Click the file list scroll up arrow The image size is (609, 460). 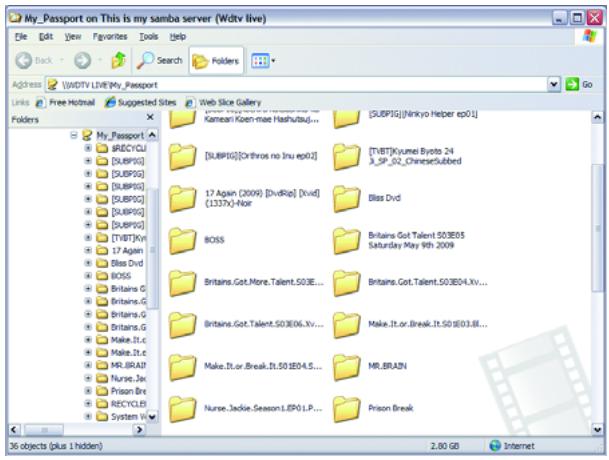[x=597, y=117]
